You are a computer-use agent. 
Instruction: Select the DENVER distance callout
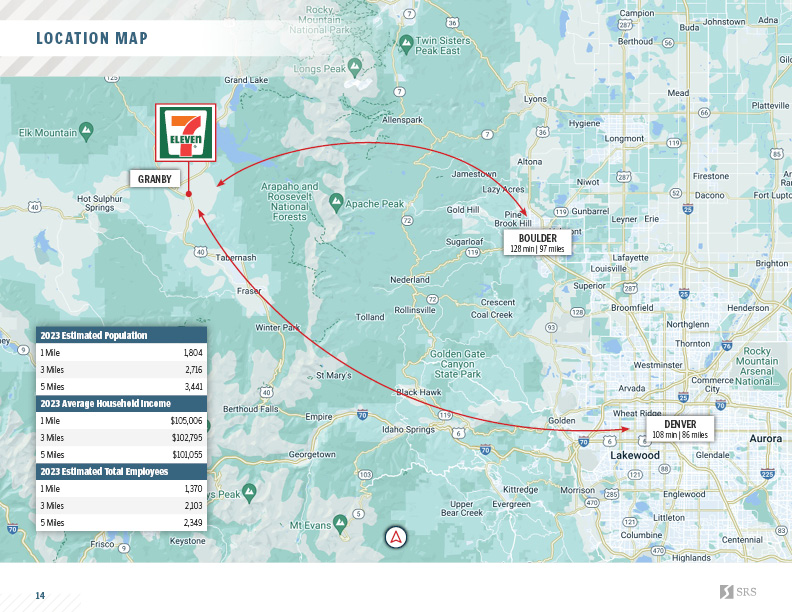pos(680,428)
